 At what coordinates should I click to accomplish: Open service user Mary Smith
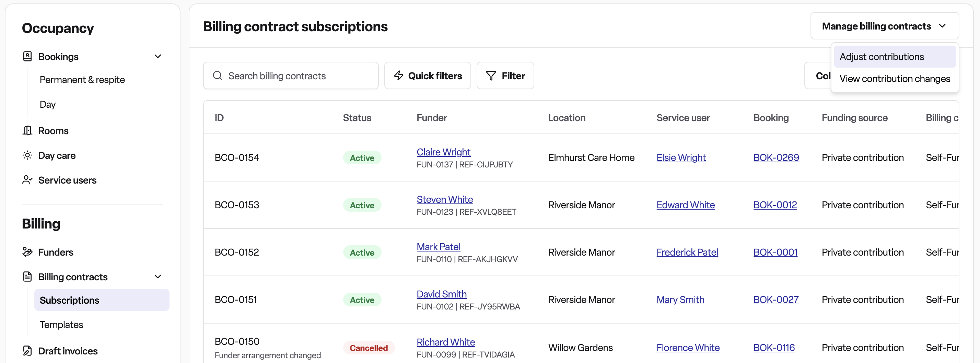pyautogui.click(x=680, y=300)
